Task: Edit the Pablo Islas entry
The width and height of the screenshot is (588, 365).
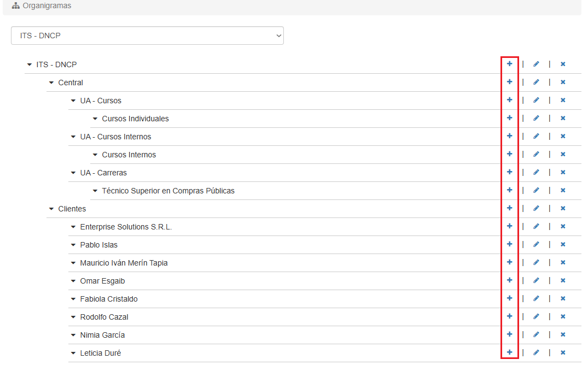Action: [536, 244]
